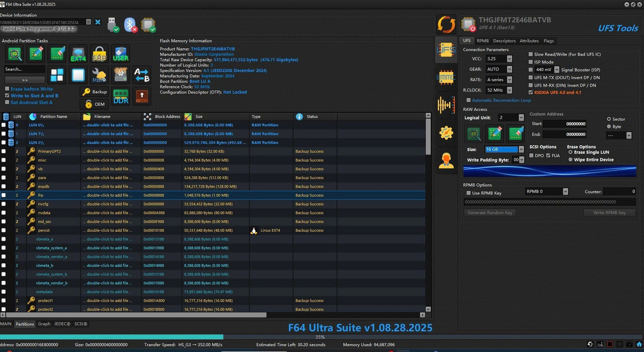The height and width of the screenshot is (352, 644).
Task: Open the Size 16 GB dropdown
Action: pyautogui.click(x=521, y=150)
